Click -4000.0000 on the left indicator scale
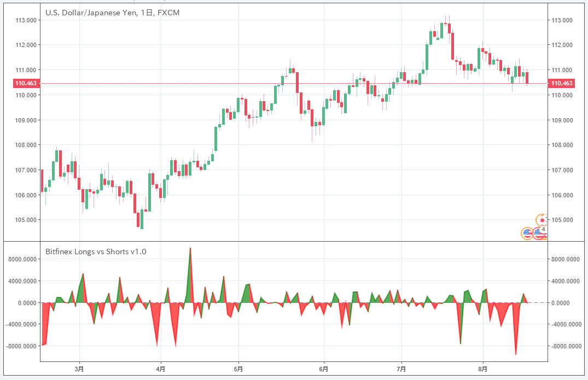The image size is (588, 380). (21, 325)
